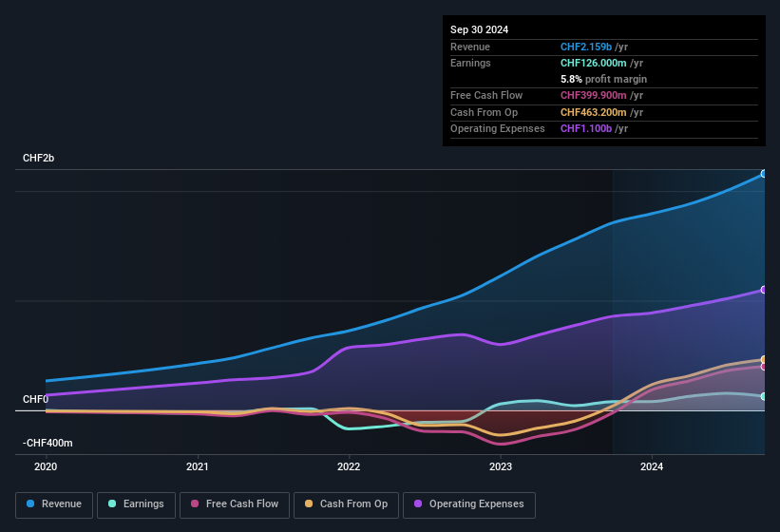Click the 2022 x-axis label

pos(349,466)
